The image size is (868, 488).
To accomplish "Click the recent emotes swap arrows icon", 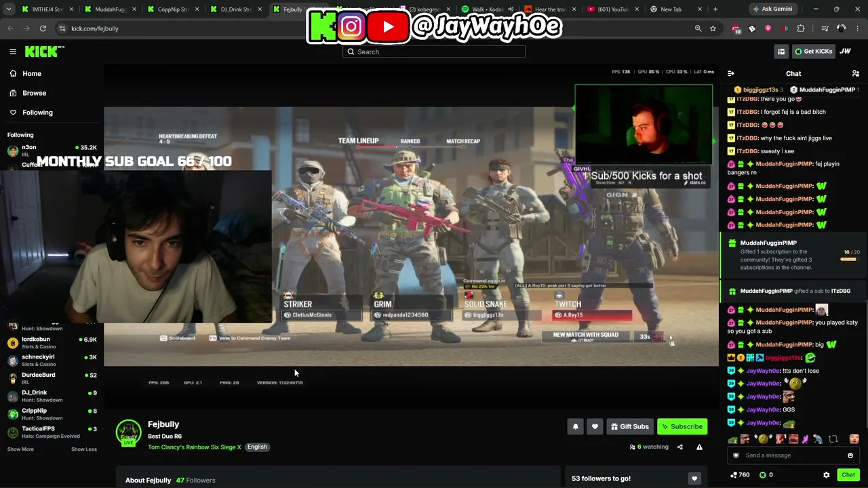I will click(x=833, y=439).
